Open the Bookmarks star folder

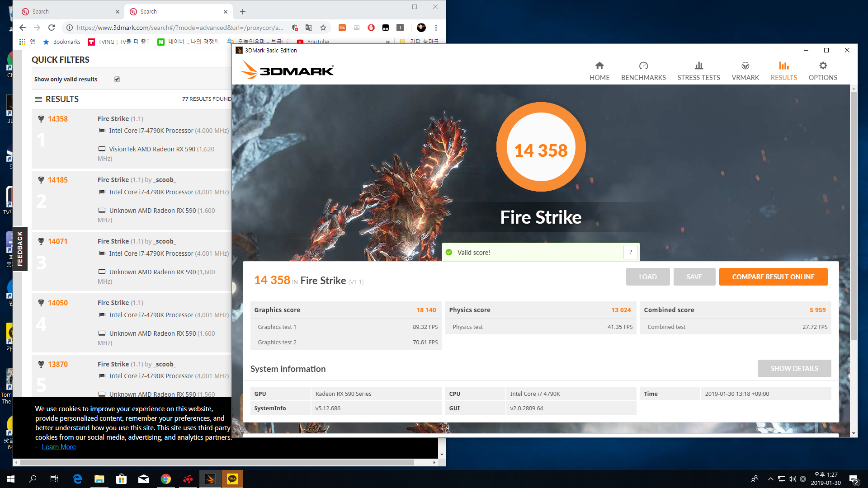point(61,42)
